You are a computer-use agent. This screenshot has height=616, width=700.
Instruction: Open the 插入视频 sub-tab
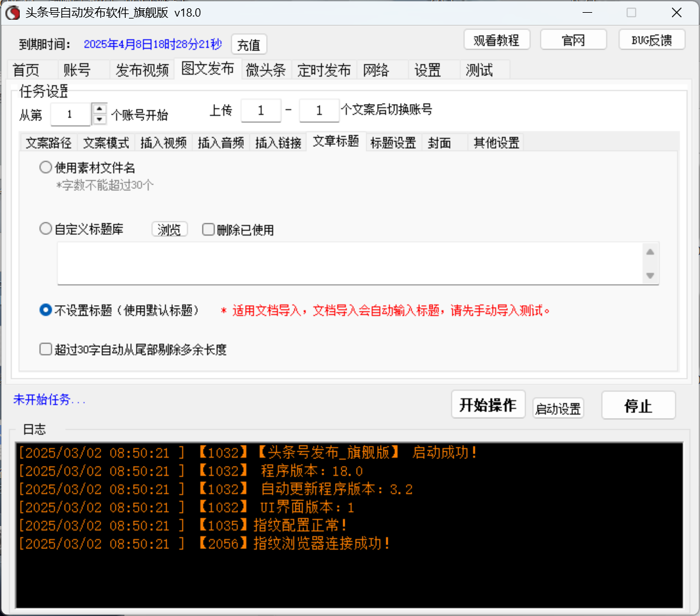163,143
